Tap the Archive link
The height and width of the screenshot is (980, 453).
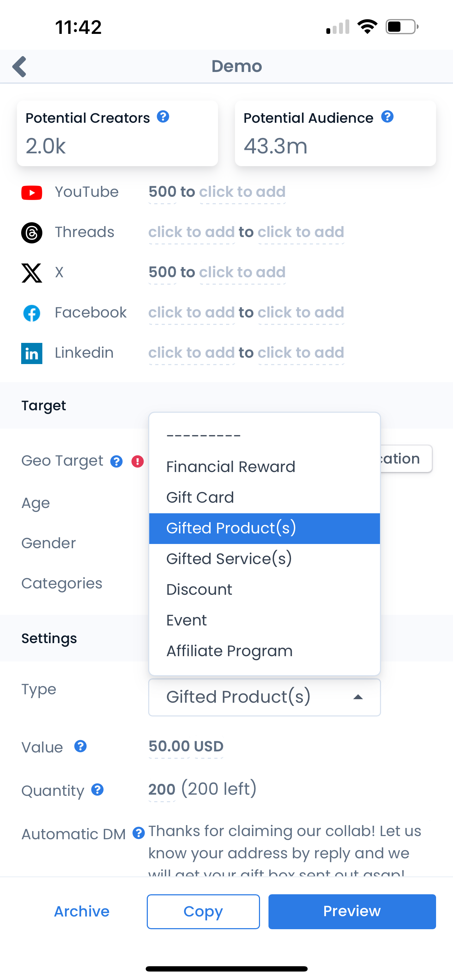[82, 911]
